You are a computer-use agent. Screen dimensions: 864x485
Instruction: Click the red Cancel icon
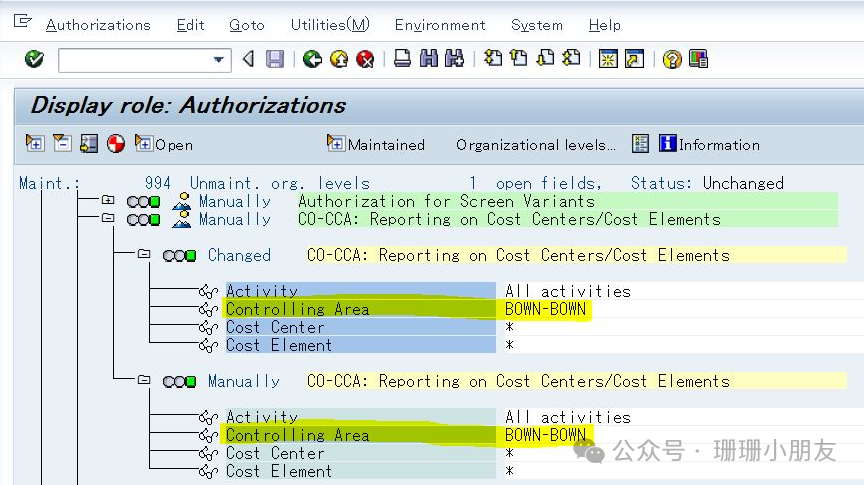pos(365,60)
